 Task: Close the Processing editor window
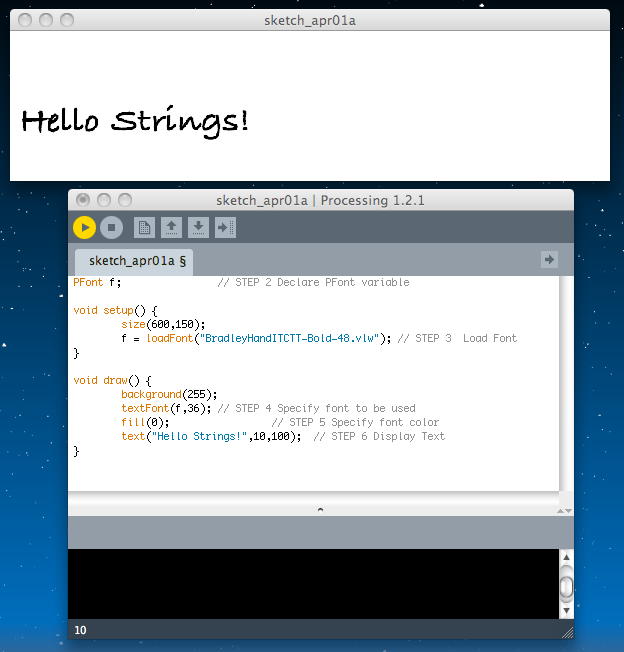(x=83, y=200)
